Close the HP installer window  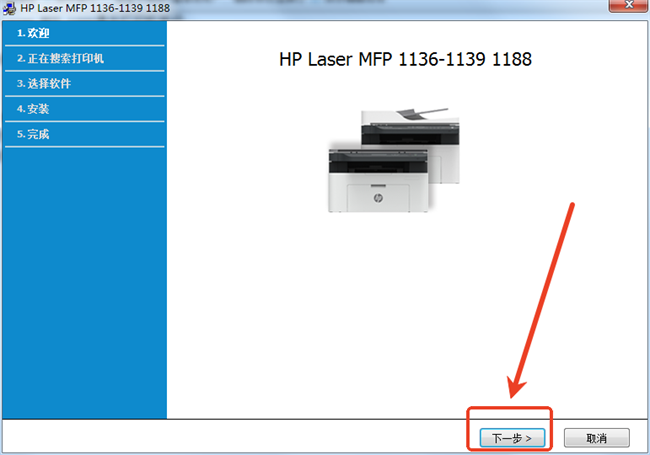628,5
